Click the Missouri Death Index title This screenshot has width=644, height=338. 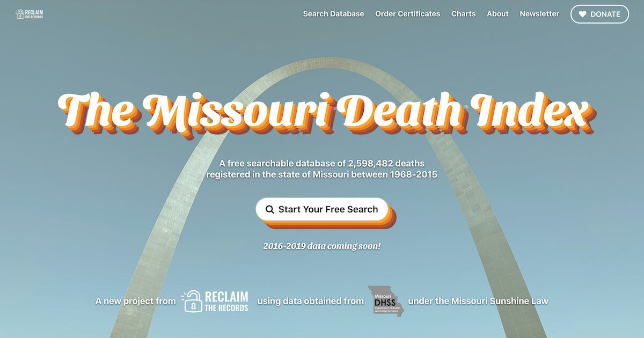(x=325, y=112)
